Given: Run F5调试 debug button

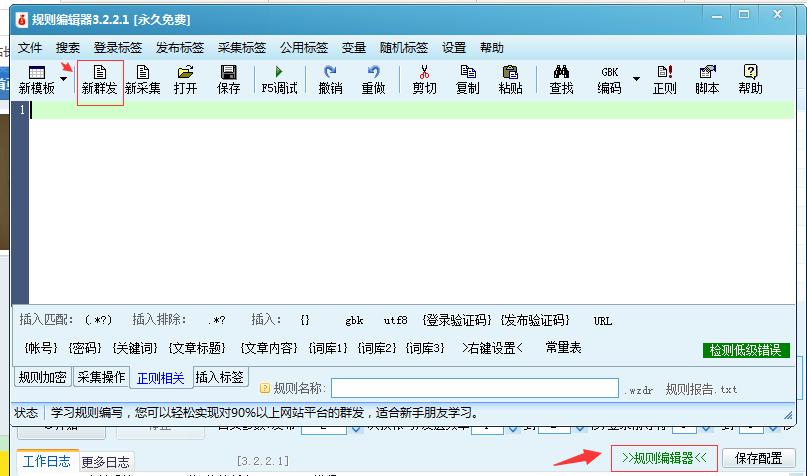Looking at the screenshot, I should tap(279, 80).
